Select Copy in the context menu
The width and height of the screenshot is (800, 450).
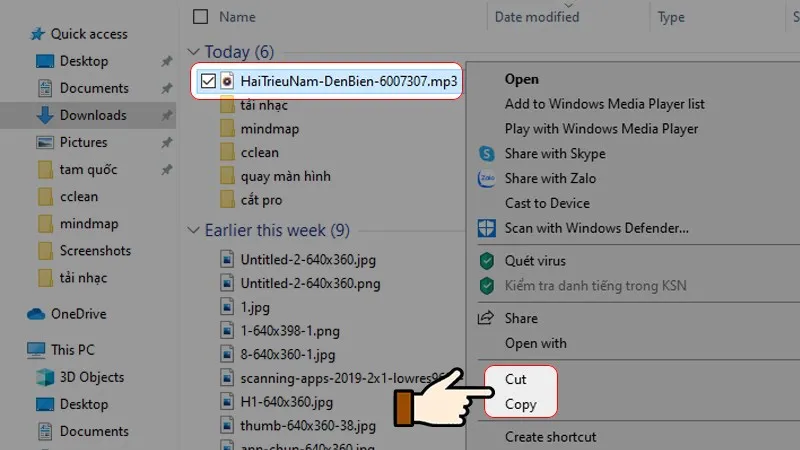(520, 404)
